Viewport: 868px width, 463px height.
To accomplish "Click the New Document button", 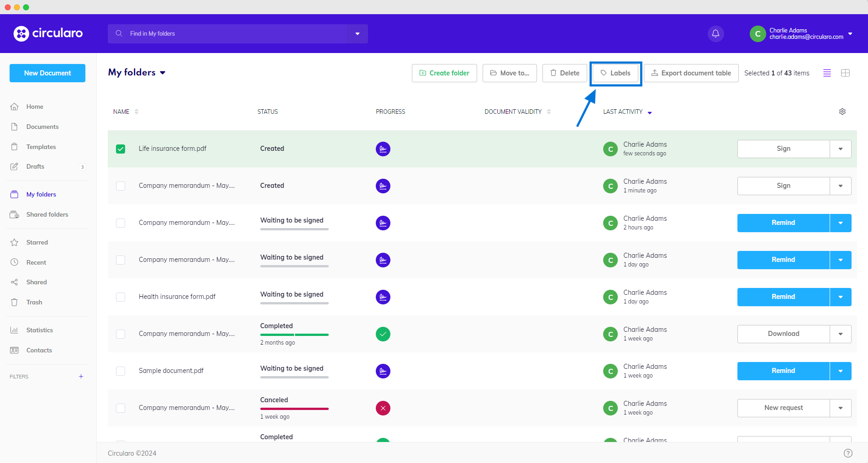I will click(x=47, y=73).
